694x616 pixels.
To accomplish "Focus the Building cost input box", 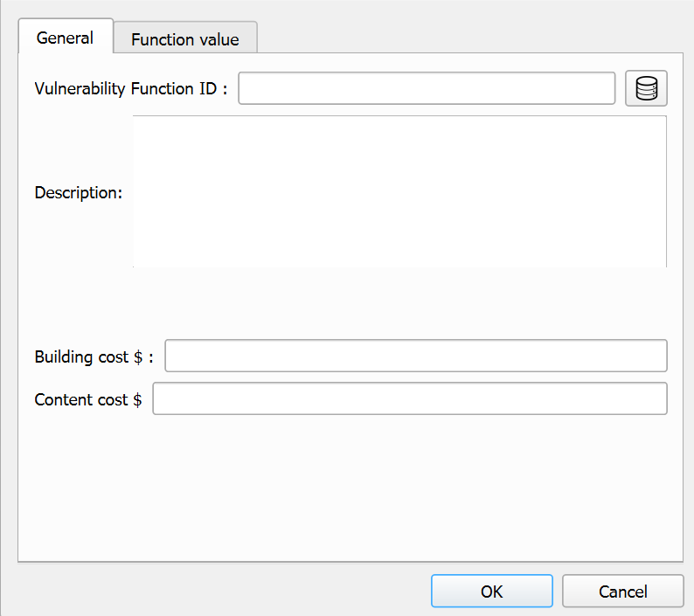I will (x=415, y=356).
